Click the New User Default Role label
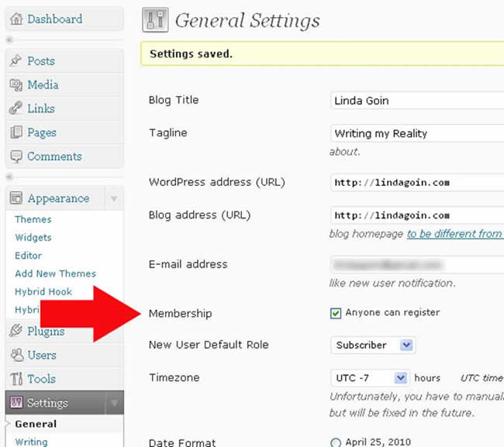 pyautogui.click(x=209, y=345)
